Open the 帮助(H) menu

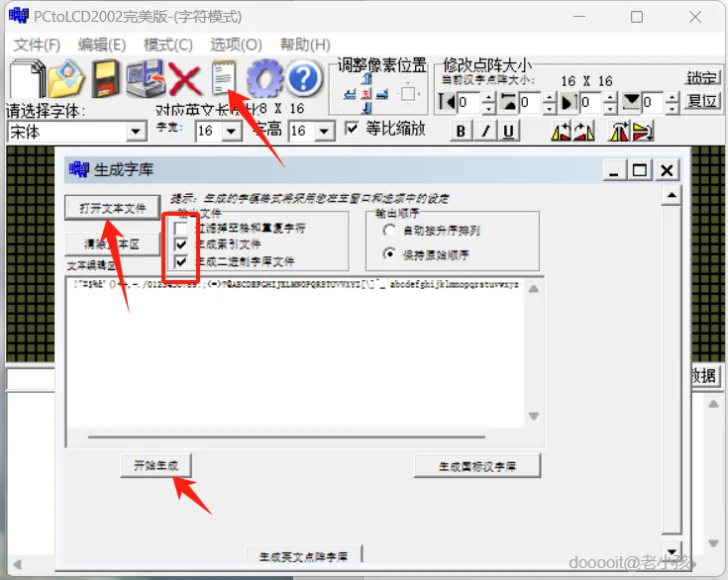pos(305,45)
